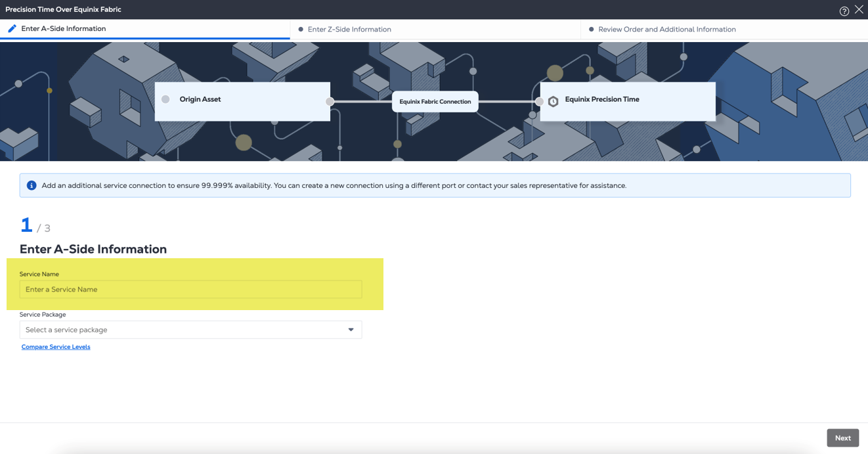Click the pencil edit icon on A-Side tab

coord(12,29)
